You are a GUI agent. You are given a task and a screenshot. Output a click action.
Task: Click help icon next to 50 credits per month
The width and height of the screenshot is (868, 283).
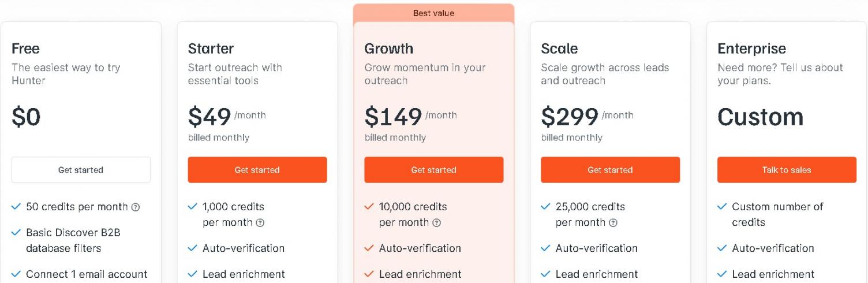(x=136, y=207)
